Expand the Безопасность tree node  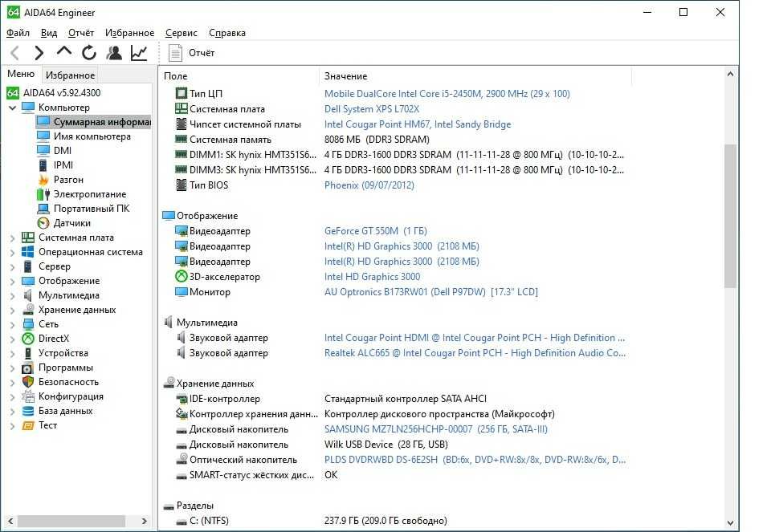click(13, 383)
